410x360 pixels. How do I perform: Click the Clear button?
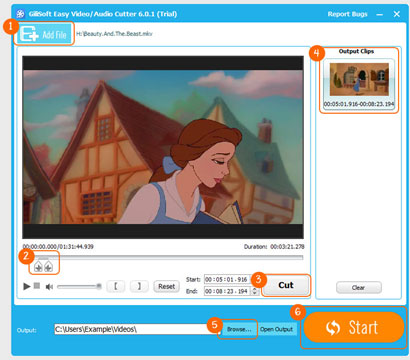pyautogui.click(x=359, y=288)
